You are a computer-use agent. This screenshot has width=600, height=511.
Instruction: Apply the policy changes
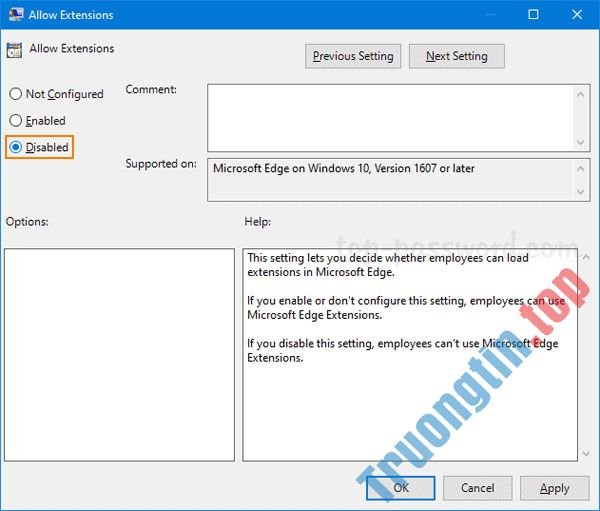point(554,488)
